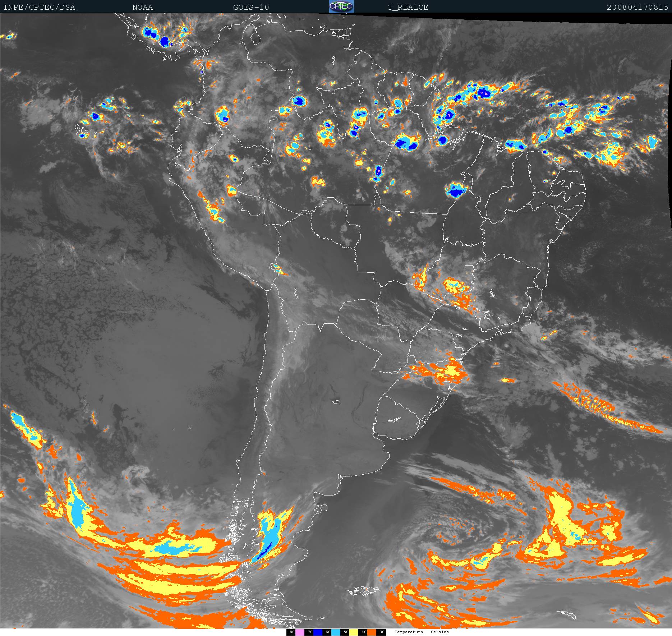This screenshot has height=636, width=672.
Task: Select the yellow legend color swatch
Action: click(354, 632)
